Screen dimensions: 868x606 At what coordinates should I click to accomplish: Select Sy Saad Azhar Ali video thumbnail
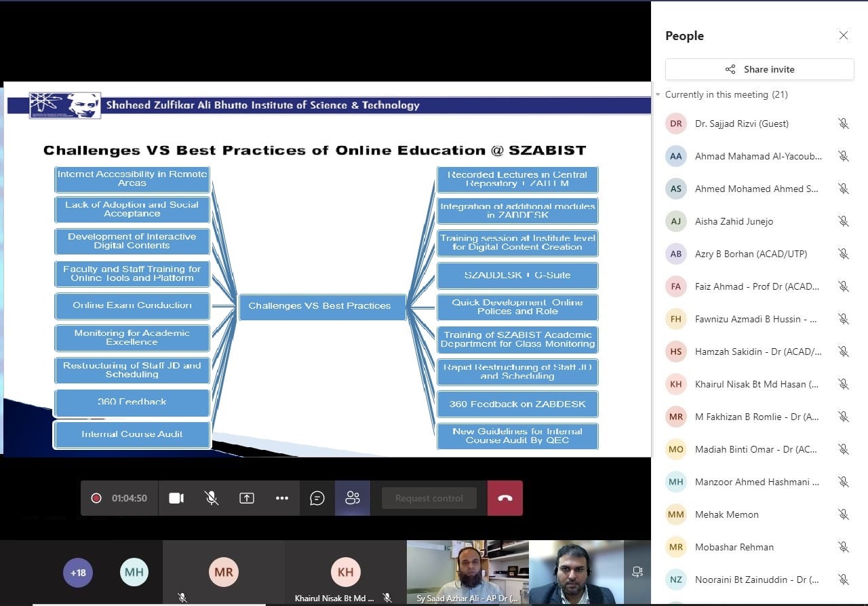467,571
